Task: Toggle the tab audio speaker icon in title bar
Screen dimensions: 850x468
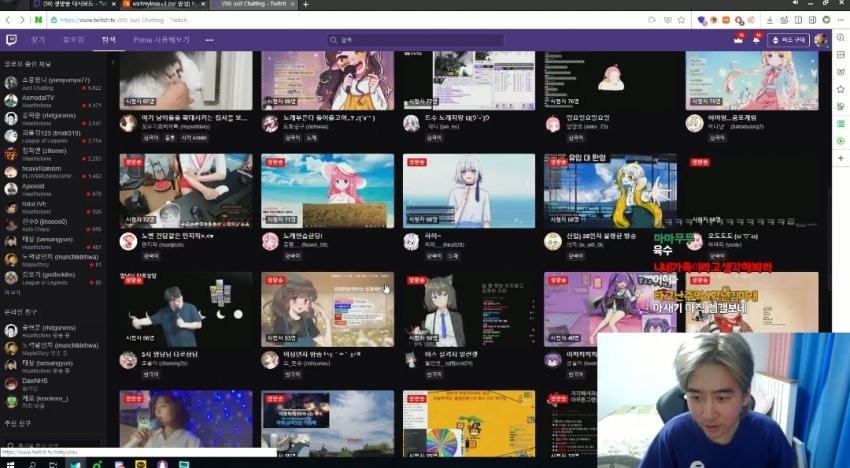Action: coord(795,3)
